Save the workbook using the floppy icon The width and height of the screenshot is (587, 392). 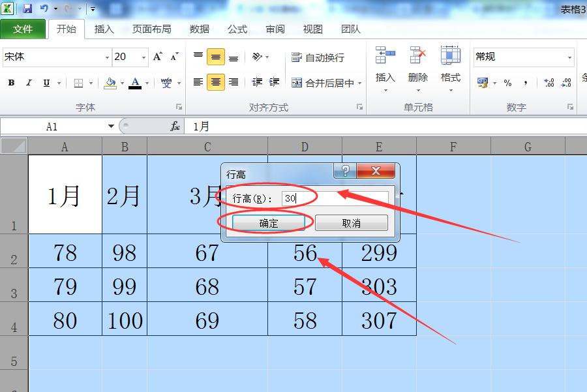(27, 8)
